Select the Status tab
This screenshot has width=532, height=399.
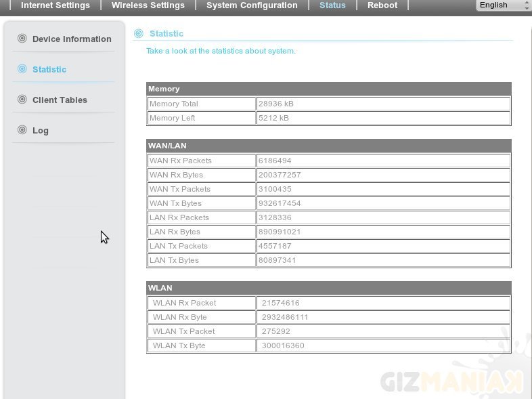tap(332, 5)
